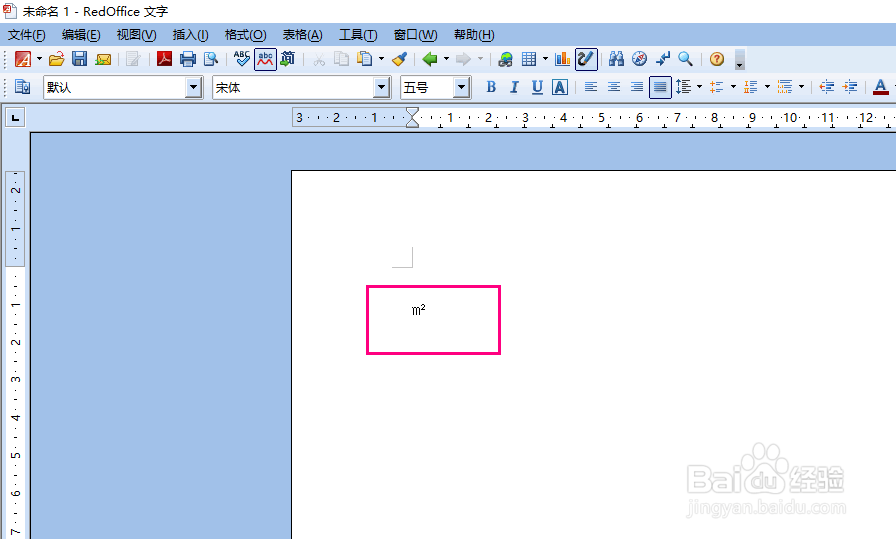Toggle the Show Draw Functions button
The image size is (896, 539).
pyautogui.click(x=586, y=59)
